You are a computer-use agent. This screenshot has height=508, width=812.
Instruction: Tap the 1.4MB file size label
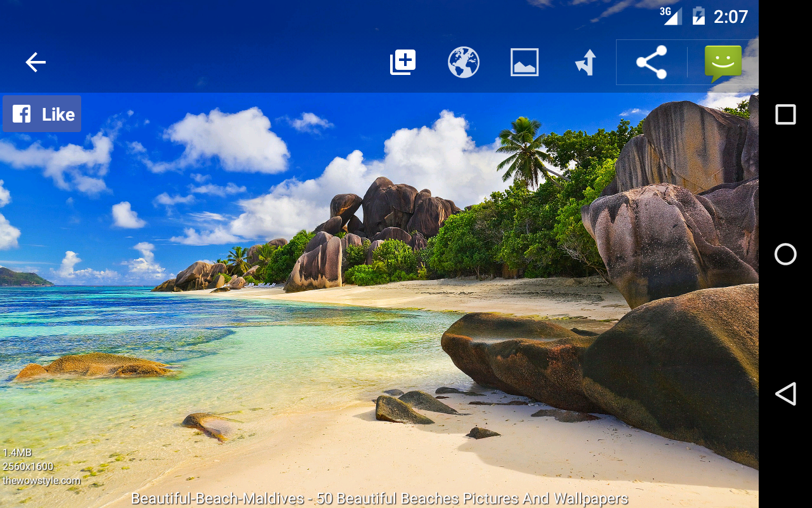(x=17, y=453)
